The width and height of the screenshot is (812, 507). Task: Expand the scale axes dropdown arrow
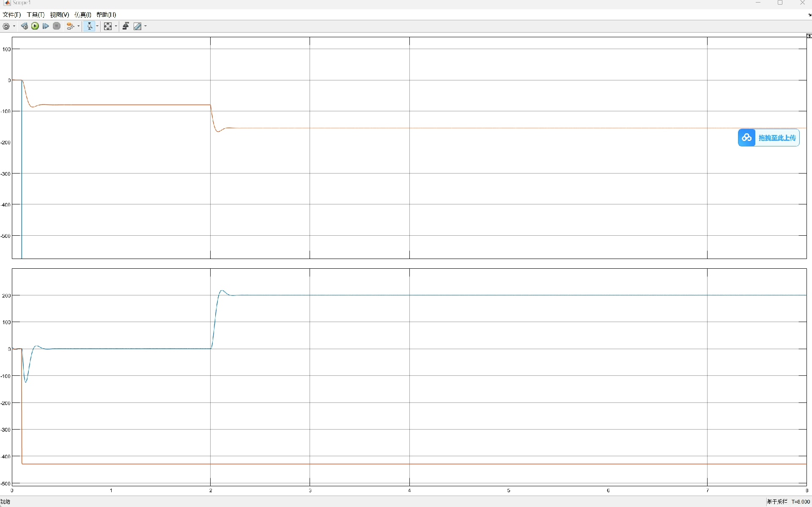click(116, 26)
